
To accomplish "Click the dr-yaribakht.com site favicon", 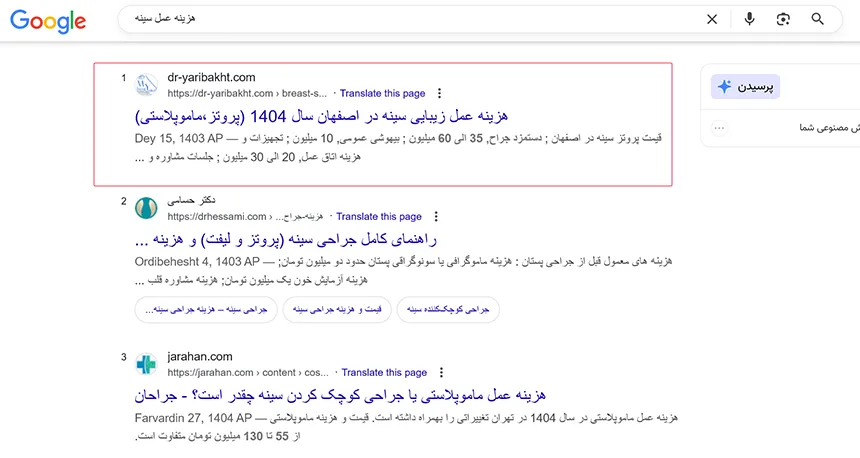I will pos(147,85).
